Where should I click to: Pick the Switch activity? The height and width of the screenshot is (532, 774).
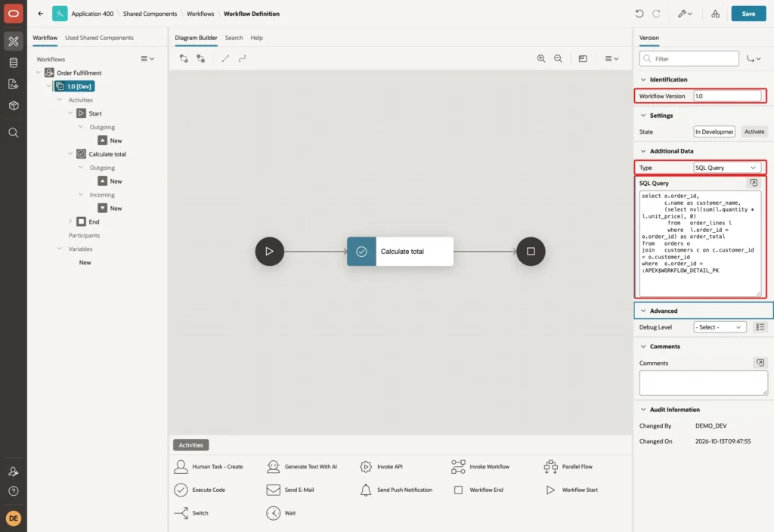[191, 513]
